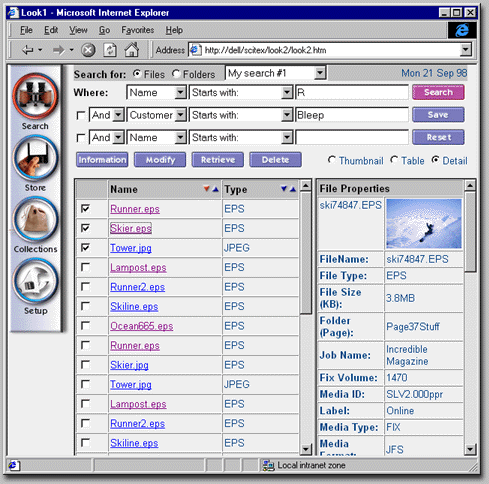Open the Setup icon in sidebar
The width and height of the screenshot is (489, 484).
click(x=35, y=281)
